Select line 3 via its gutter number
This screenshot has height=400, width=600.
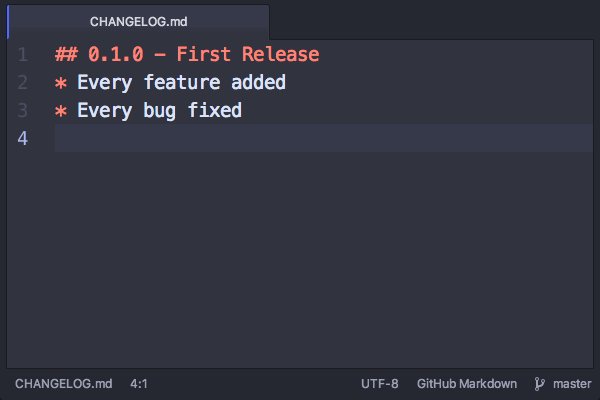point(23,110)
